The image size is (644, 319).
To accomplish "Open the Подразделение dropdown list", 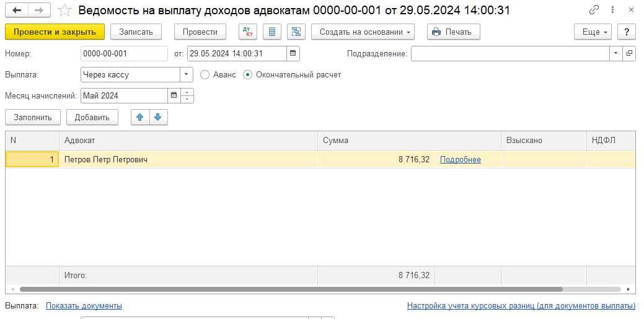I will pyautogui.click(x=615, y=54).
